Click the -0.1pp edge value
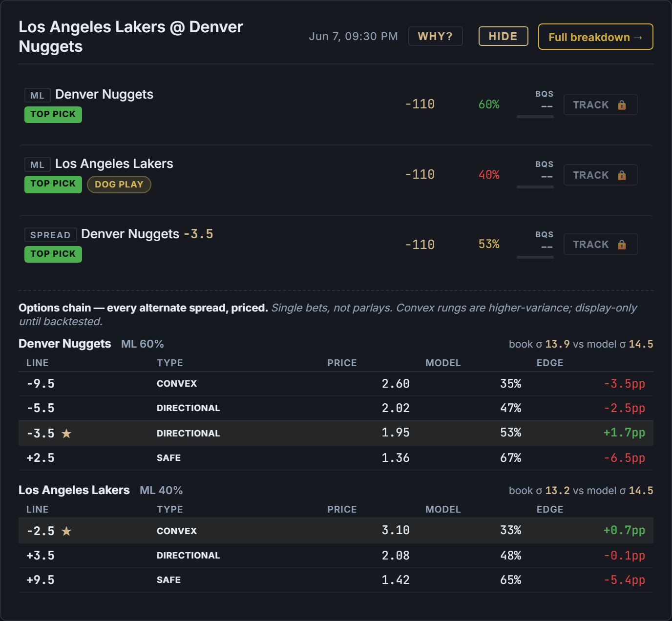 click(624, 556)
